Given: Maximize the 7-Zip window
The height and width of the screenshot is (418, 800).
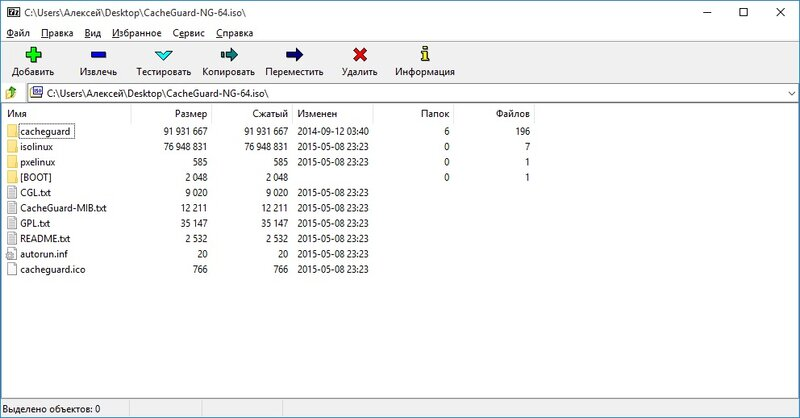Looking at the screenshot, I should coord(744,12).
